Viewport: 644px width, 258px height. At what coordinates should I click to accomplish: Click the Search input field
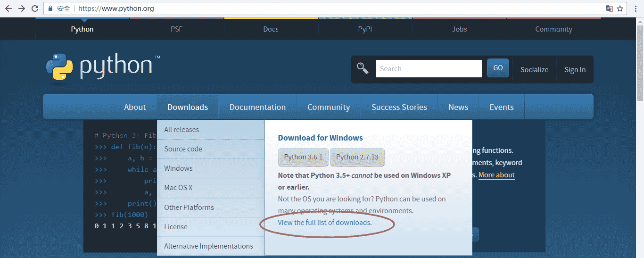point(429,69)
